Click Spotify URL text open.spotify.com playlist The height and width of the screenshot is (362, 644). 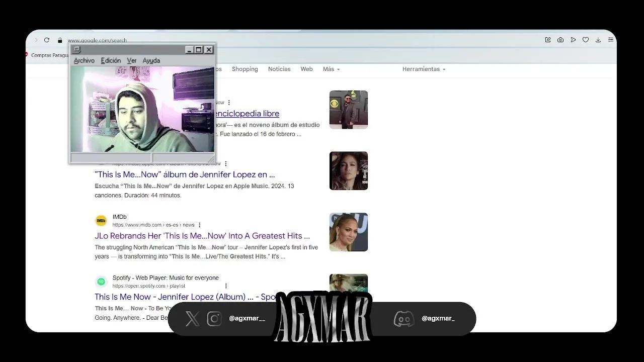pos(149,286)
